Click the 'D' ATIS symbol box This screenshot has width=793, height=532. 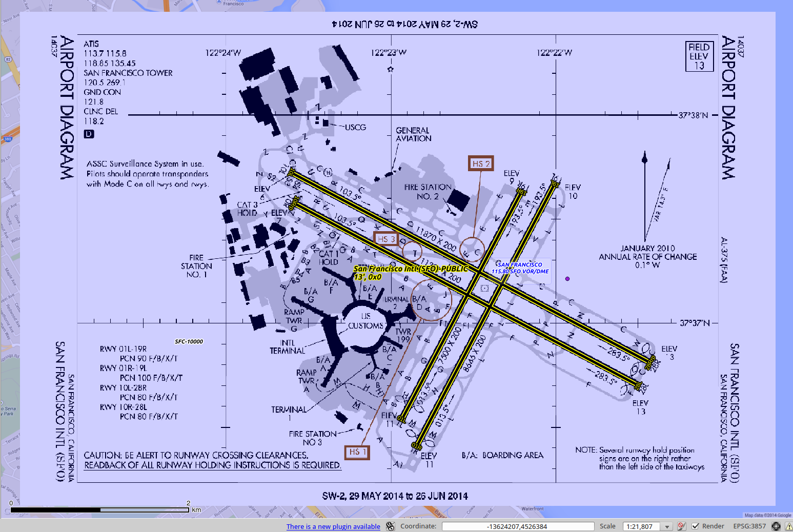coord(89,134)
